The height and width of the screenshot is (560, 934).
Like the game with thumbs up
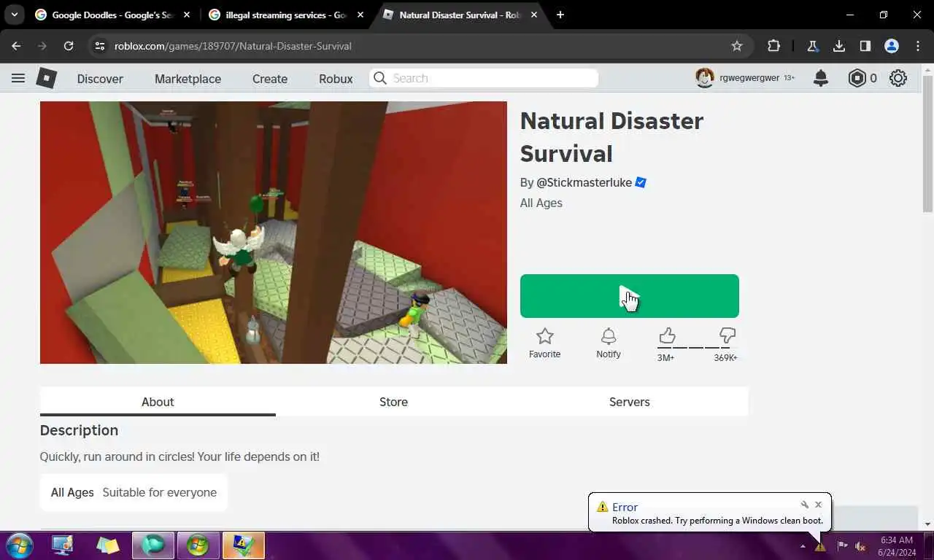667,335
